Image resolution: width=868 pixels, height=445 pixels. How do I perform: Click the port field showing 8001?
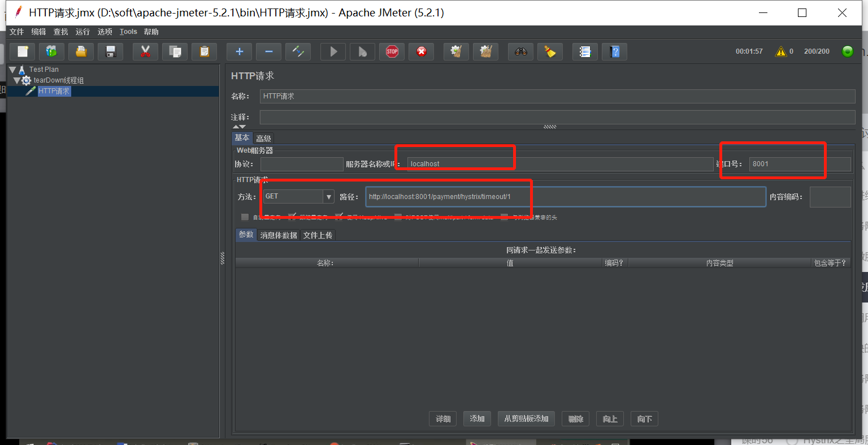pos(800,164)
